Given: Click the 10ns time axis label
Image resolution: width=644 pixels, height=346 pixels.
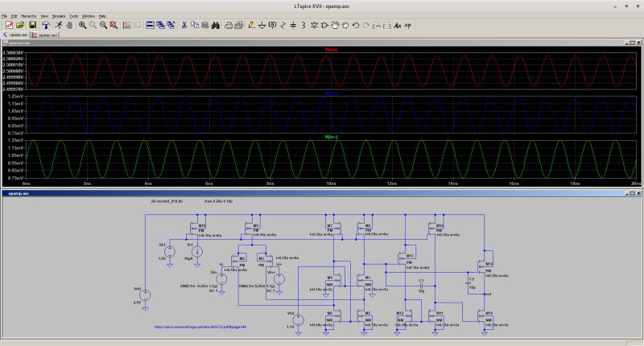Looking at the screenshot, I should coord(331,183).
